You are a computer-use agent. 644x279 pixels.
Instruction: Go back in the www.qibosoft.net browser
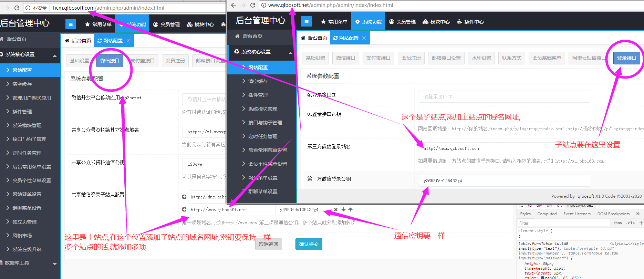coord(233,5)
